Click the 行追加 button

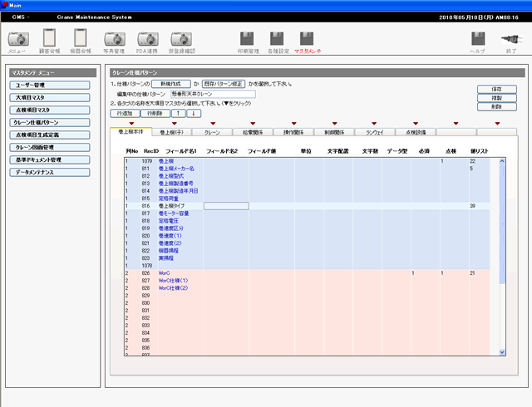[125, 113]
